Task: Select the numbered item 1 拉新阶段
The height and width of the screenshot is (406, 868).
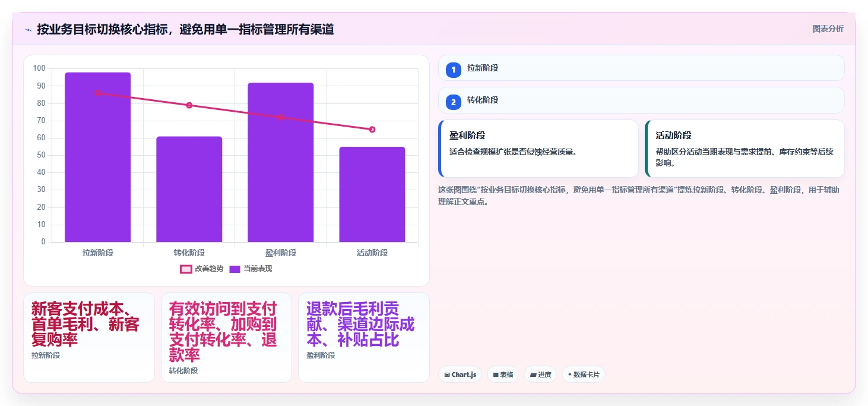Action: (641, 68)
